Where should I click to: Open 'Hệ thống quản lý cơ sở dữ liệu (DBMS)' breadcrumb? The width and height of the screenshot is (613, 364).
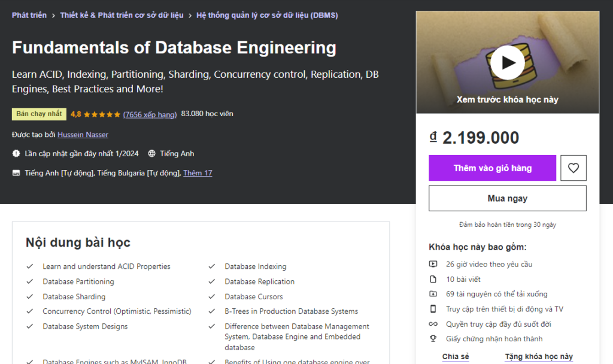267,15
